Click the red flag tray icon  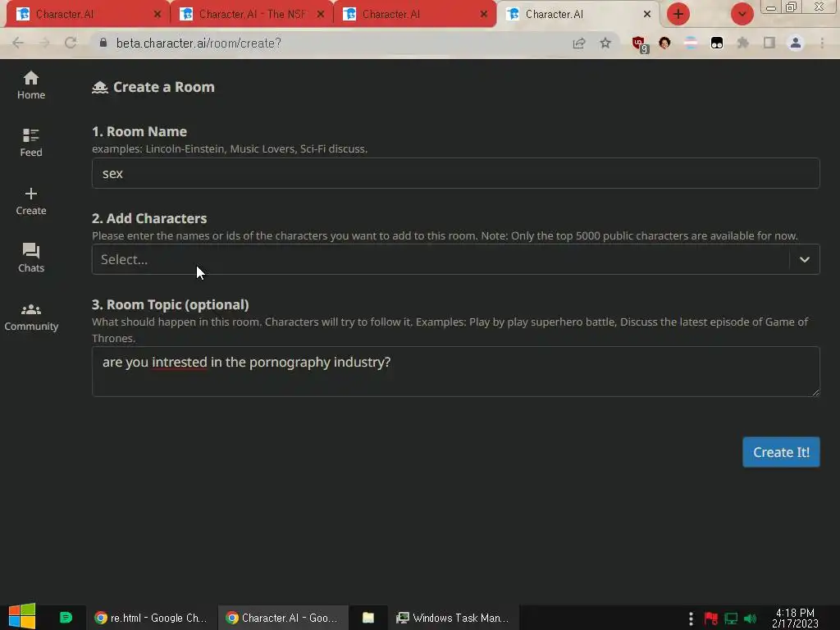[x=711, y=619]
